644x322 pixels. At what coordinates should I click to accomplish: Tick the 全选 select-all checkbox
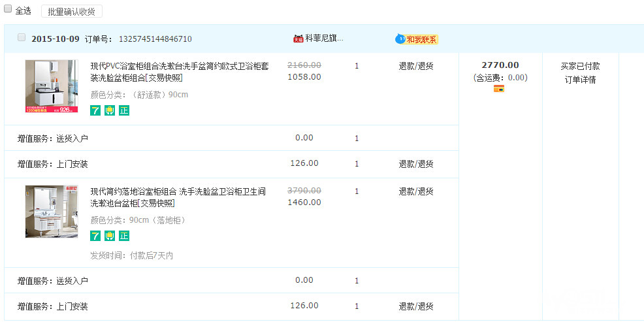[8, 10]
